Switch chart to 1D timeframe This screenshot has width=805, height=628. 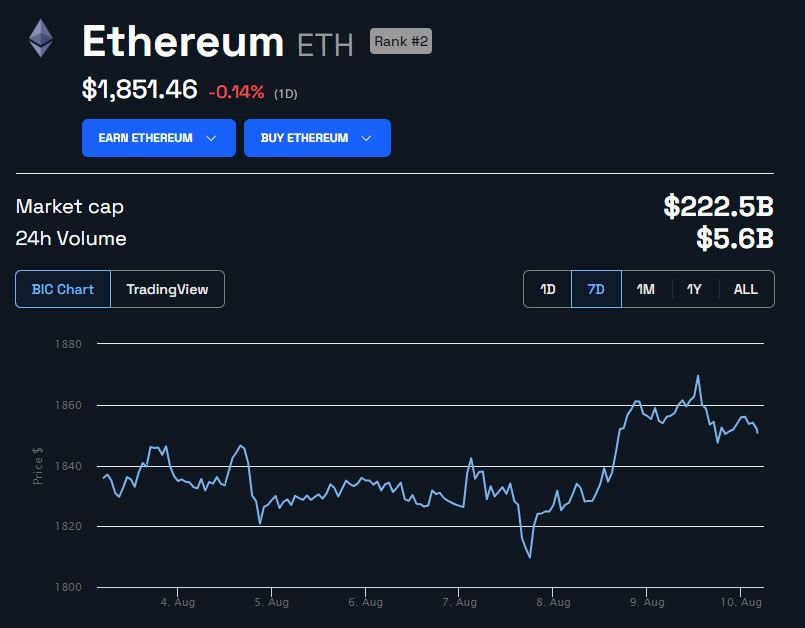[x=546, y=288]
